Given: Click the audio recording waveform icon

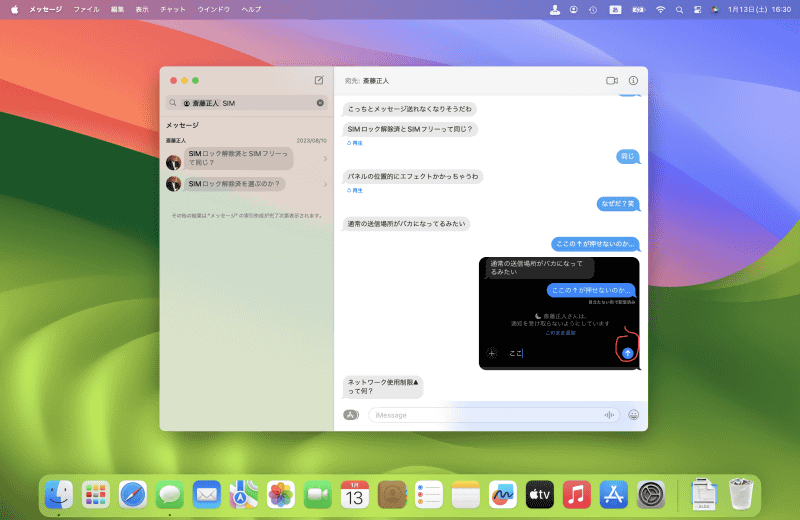Looking at the screenshot, I should coord(609,415).
